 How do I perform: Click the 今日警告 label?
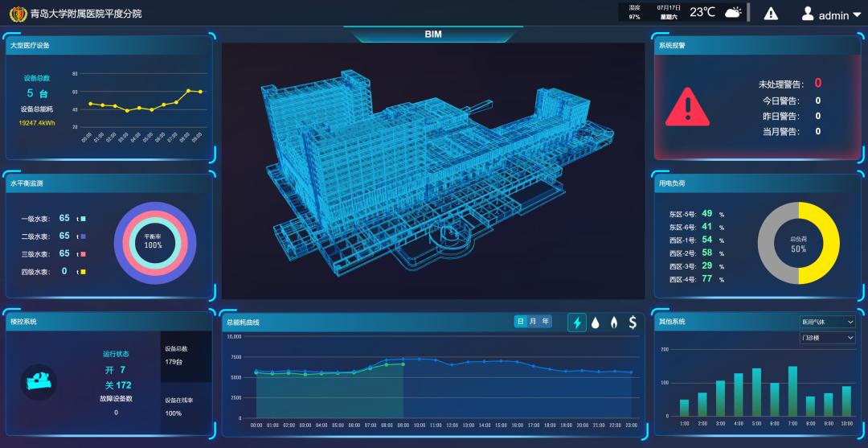coord(782,101)
